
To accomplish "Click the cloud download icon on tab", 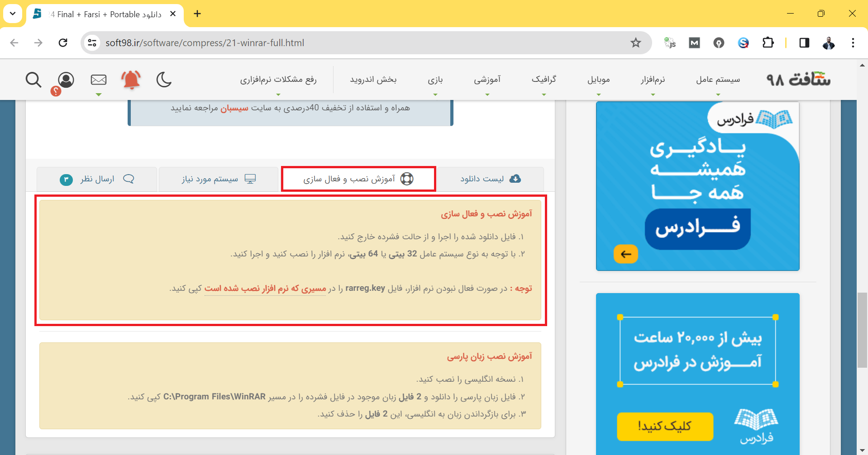I will [515, 179].
